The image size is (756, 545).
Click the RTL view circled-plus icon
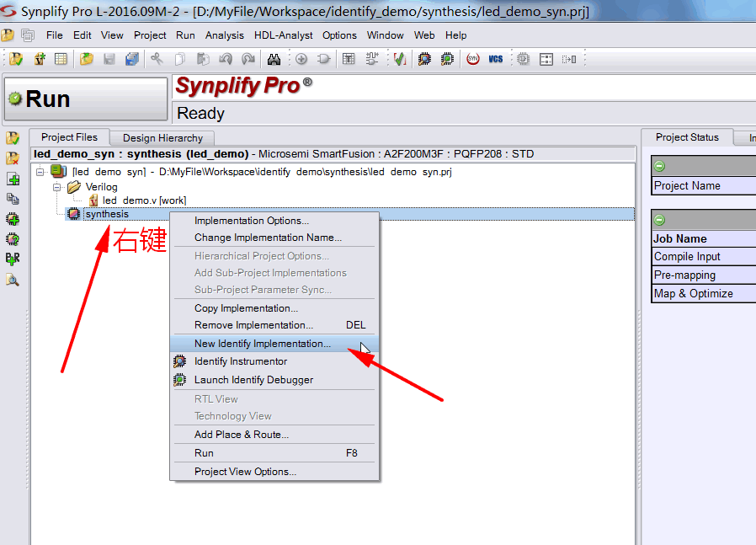coord(301,59)
